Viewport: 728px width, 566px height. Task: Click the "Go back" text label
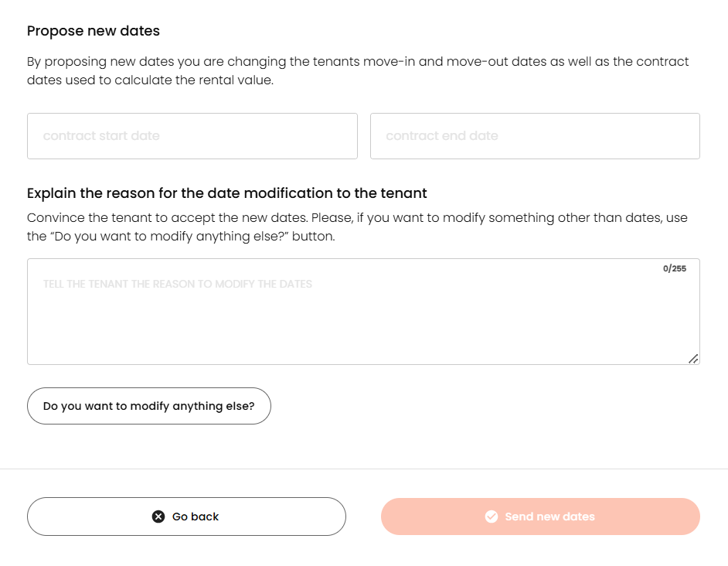coord(196,517)
